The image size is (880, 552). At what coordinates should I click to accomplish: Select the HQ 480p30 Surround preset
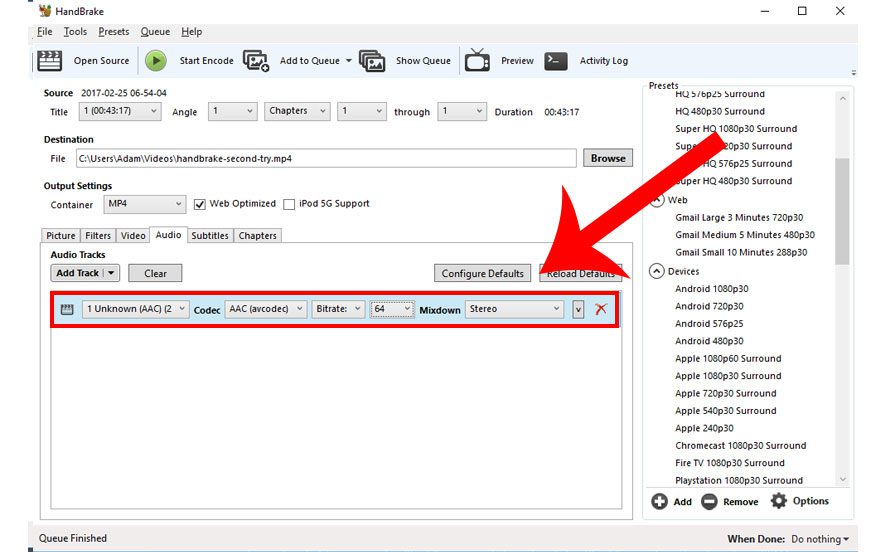(720, 111)
